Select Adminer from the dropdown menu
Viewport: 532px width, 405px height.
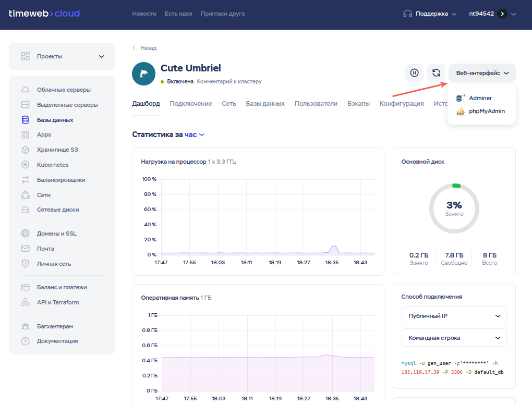[x=481, y=98]
